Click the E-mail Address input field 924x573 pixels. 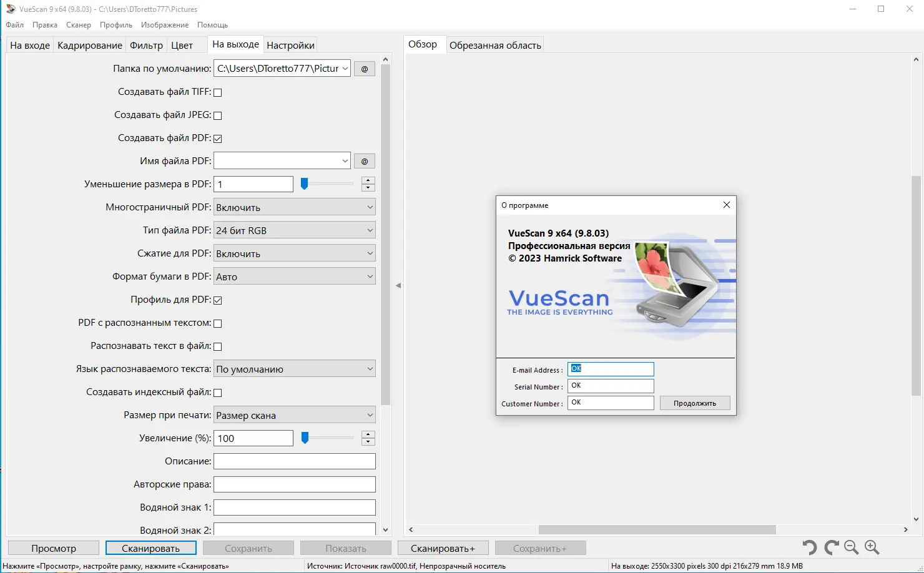[x=610, y=369]
